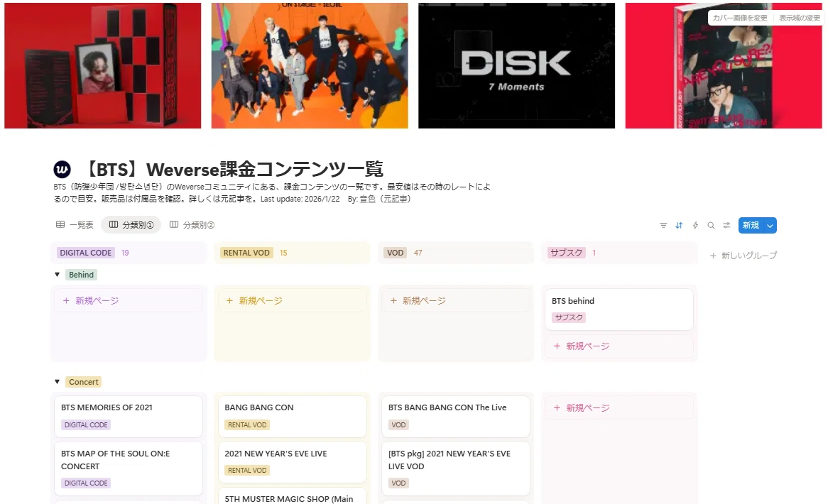Click the Behind group label

82,275
